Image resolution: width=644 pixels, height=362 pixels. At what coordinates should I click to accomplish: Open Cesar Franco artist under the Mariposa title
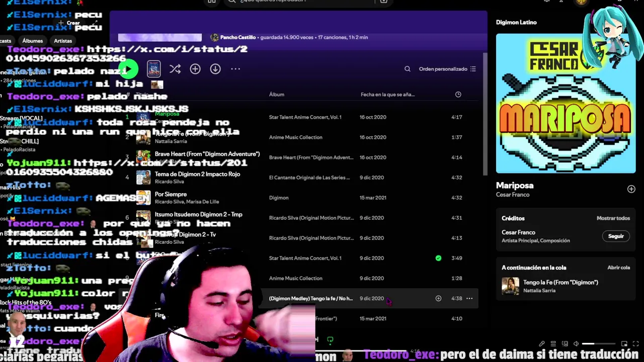513,195
